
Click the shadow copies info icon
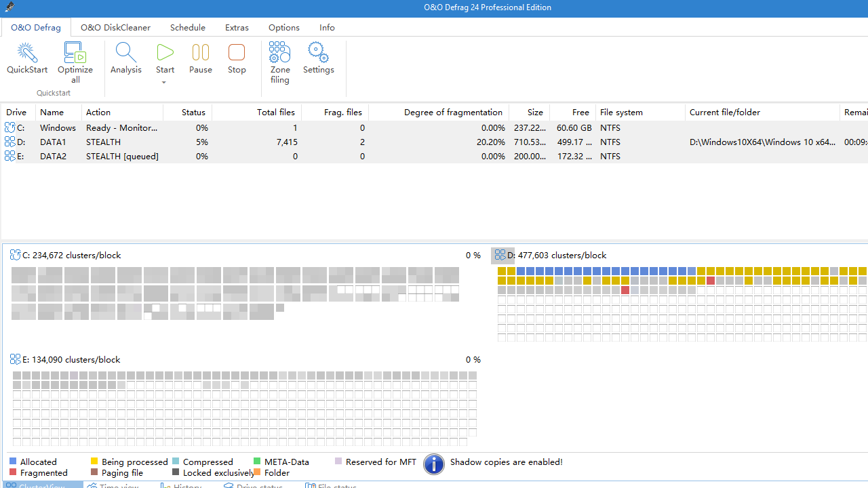(434, 464)
